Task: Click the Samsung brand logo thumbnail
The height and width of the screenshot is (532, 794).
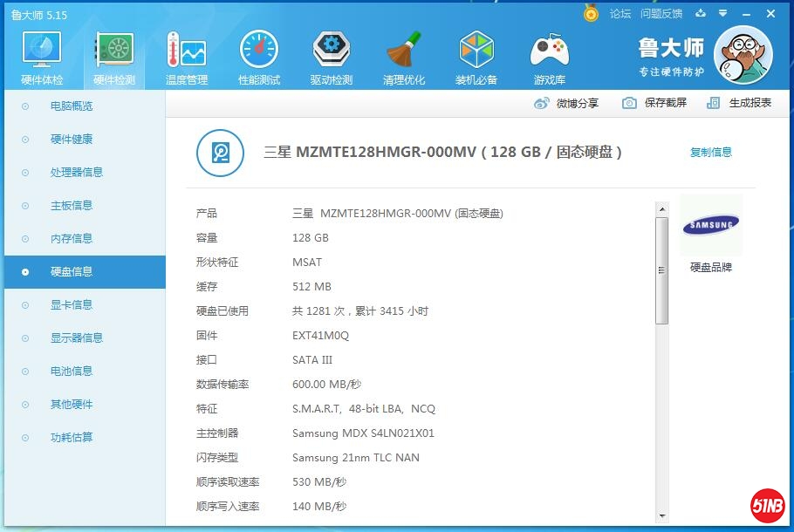Action: 711,226
